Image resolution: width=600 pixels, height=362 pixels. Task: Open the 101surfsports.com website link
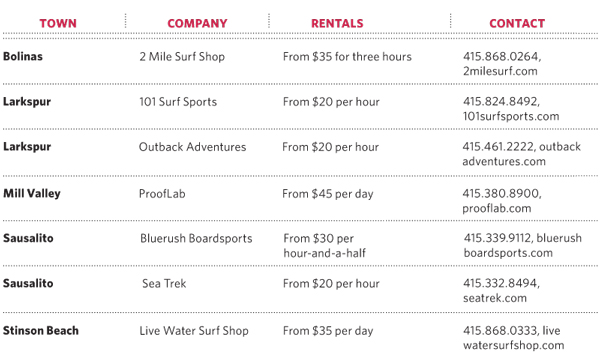511,116
